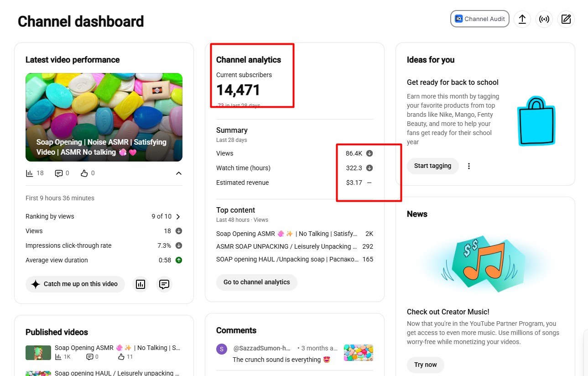Open published video Soap Opening ASMR thumbnail

click(x=38, y=352)
